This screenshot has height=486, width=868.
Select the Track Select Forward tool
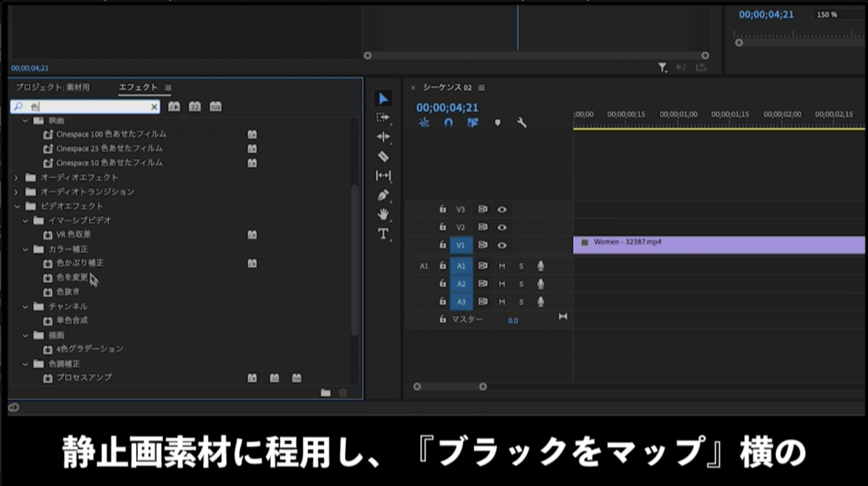tap(383, 117)
